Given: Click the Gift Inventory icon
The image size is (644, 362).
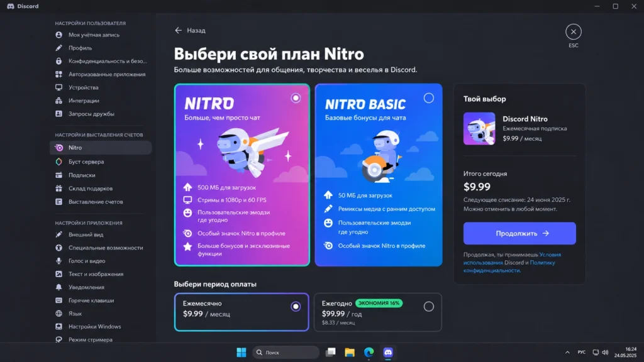Looking at the screenshot, I should [58, 189].
